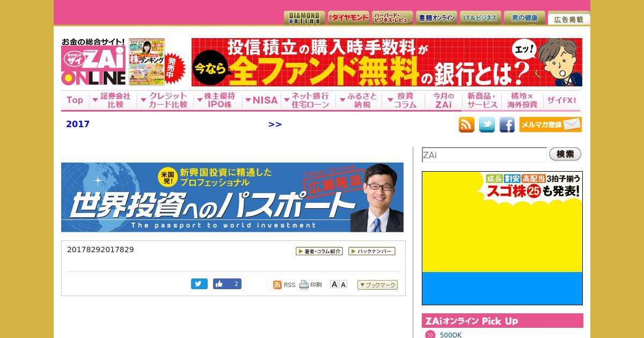Open the 世界投資へのパスポート column banner
The height and width of the screenshot is (338, 644).
click(x=232, y=197)
